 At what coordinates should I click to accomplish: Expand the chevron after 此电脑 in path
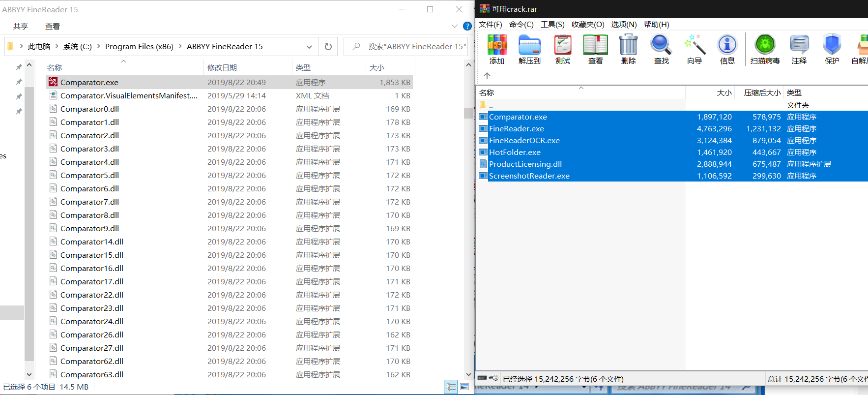(57, 46)
